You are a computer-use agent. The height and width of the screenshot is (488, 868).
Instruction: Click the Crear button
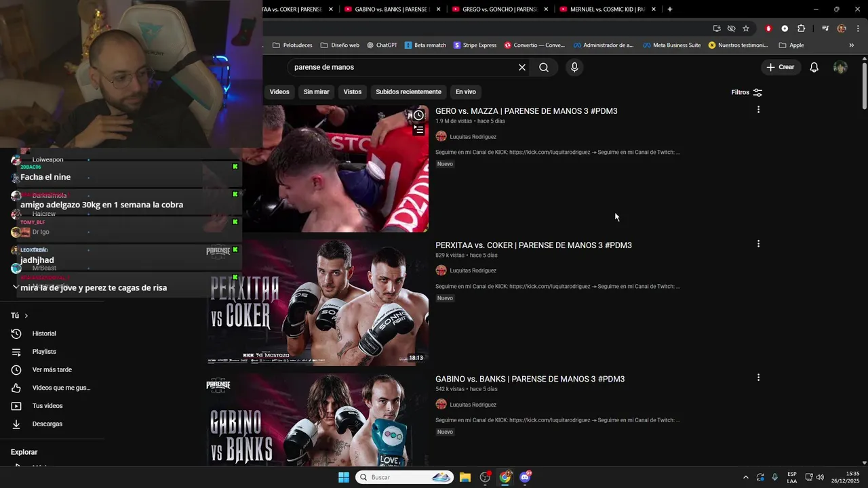pos(781,67)
